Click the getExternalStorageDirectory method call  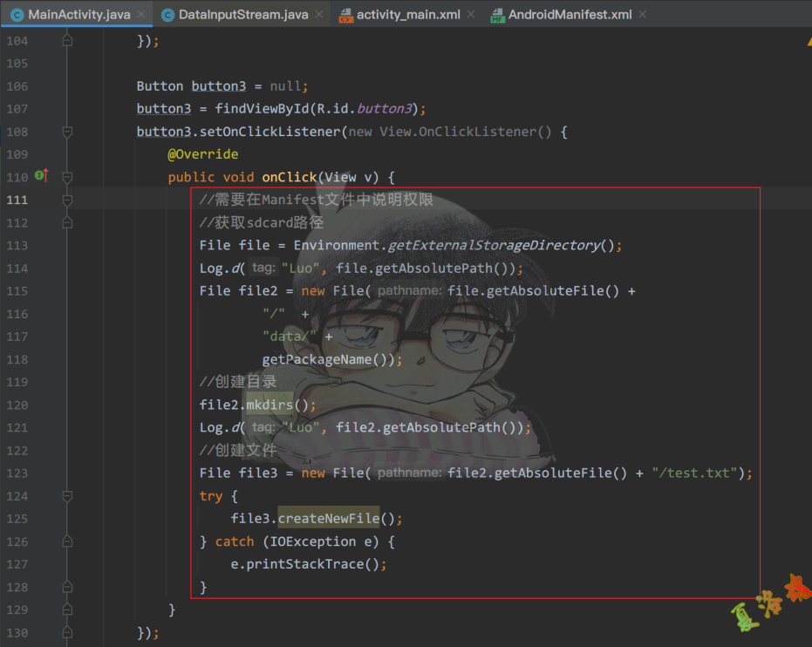[494, 246]
